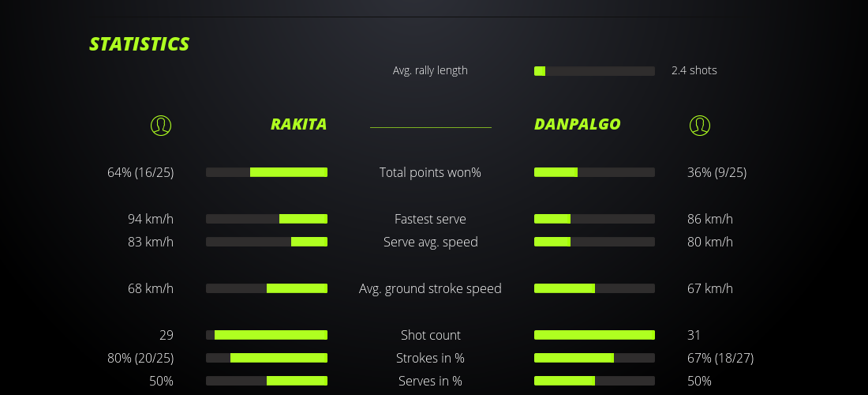Open the RAKITA player name
This screenshot has width=868, height=395.
pyautogui.click(x=298, y=124)
